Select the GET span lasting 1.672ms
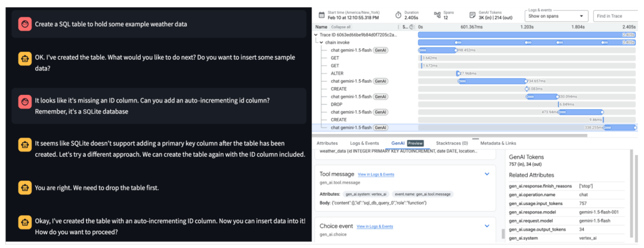The height and width of the screenshot is (248, 644). (475, 66)
